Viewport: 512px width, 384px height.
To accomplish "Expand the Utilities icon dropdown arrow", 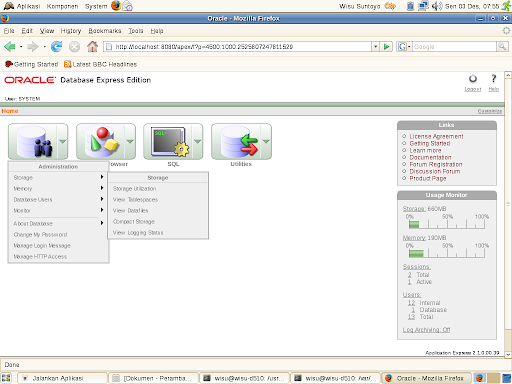I will click(266, 141).
